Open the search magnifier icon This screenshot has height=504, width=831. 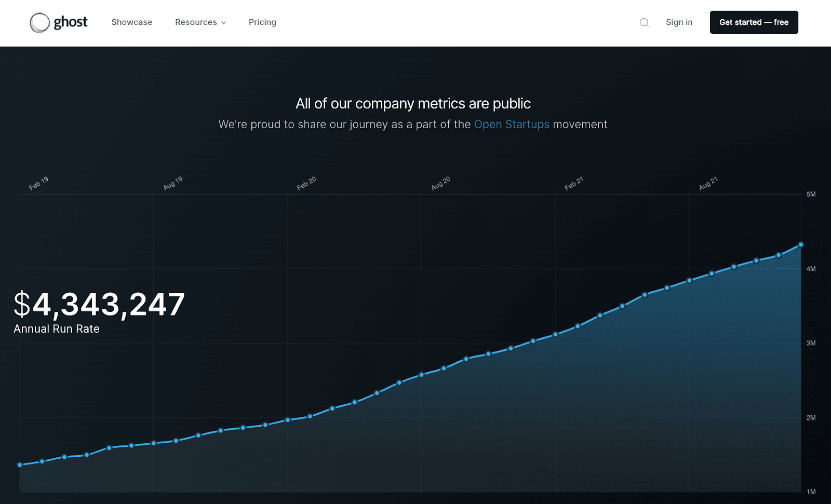pyautogui.click(x=644, y=22)
